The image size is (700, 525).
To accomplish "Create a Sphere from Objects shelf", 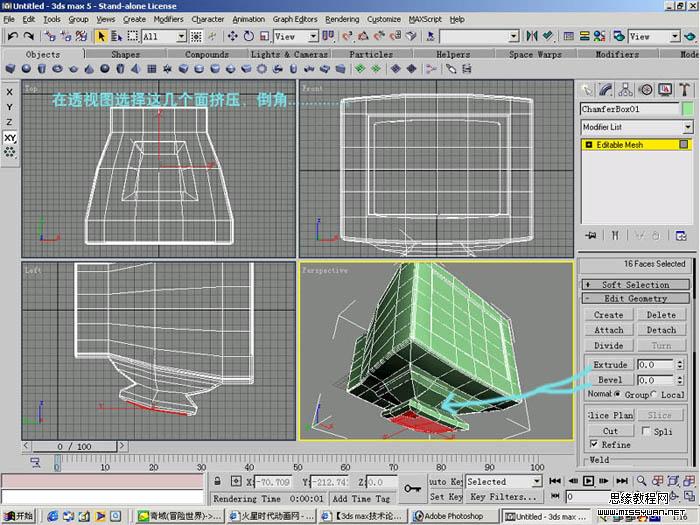I will click(x=26, y=69).
